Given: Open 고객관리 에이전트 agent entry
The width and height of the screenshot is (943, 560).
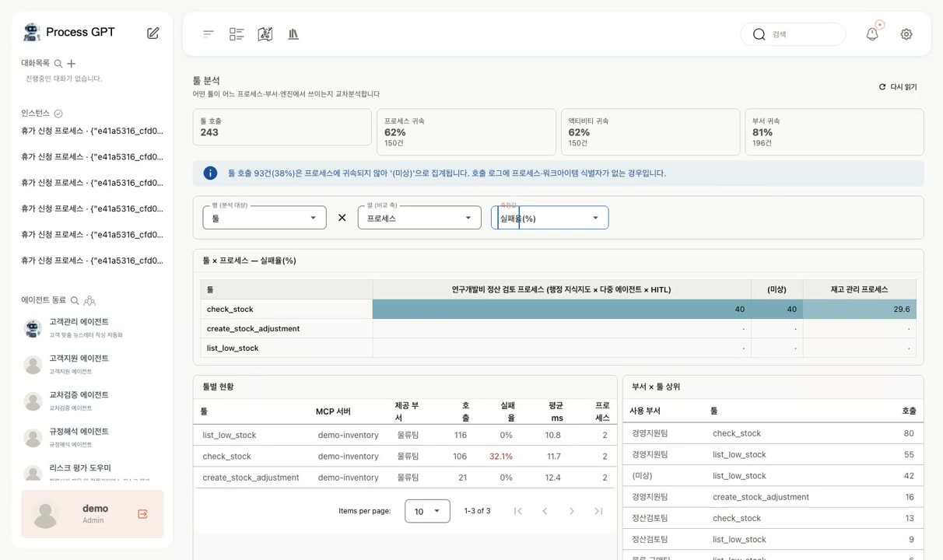Looking at the screenshot, I should pyautogui.click(x=92, y=328).
